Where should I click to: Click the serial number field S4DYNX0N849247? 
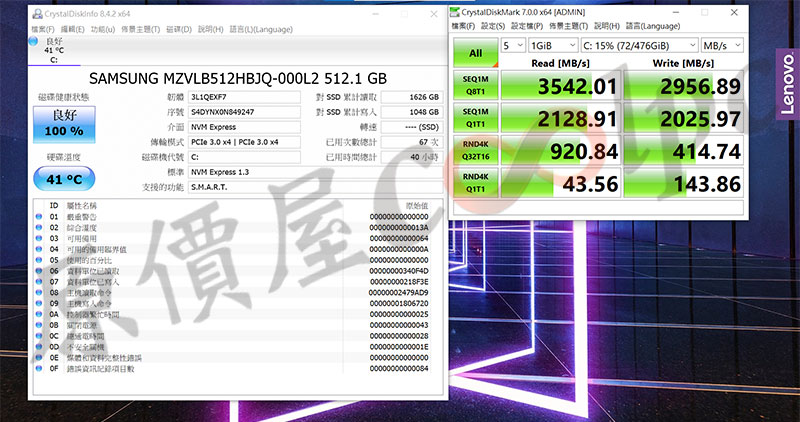(244, 112)
